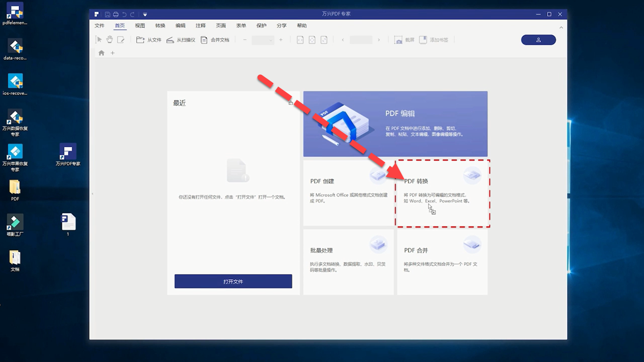The height and width of the screenshot is (362, 644).
Task: Open the 批量处理 card
Action: tap(348, 262)
